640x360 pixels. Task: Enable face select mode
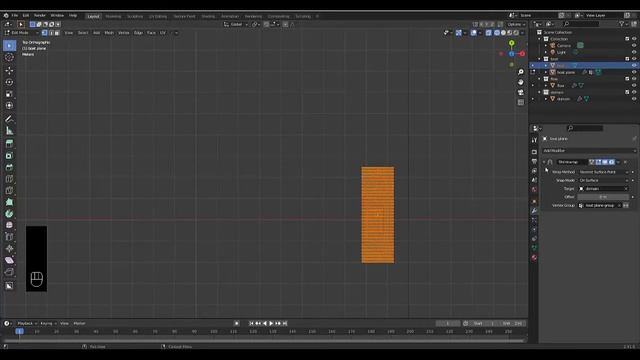click(x=57, y=33)
